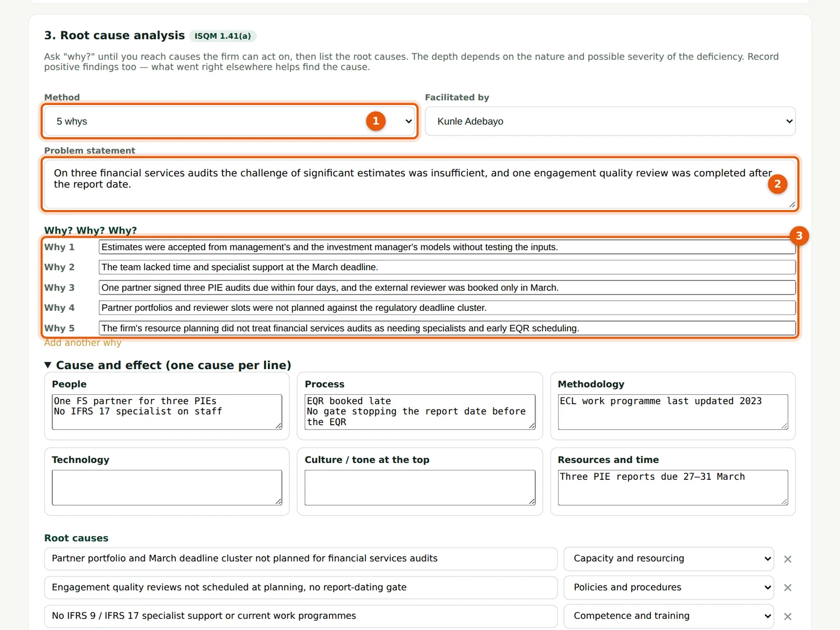This screenshot has width=840, height=630.
Task: Click the orange step 1 marker badge
Action: 376,121
